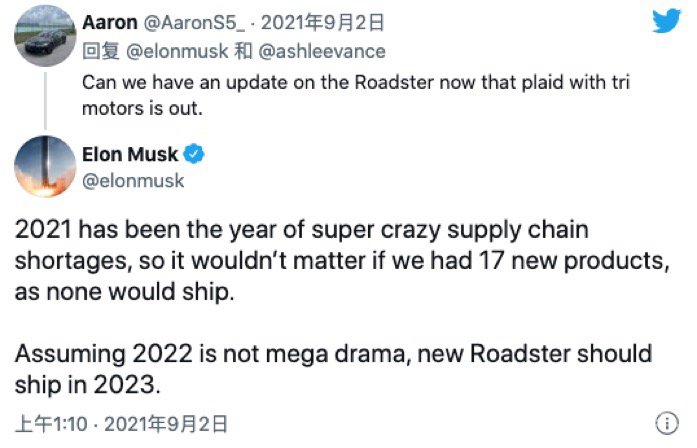Open the 上午1:10 tweet timestamp
This screenshot has height=448, width=697.
[51, 424]
